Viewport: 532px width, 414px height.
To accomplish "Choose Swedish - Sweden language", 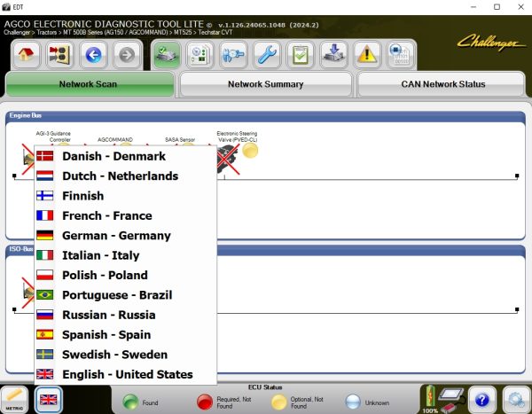I will click(x=125, y=355).
